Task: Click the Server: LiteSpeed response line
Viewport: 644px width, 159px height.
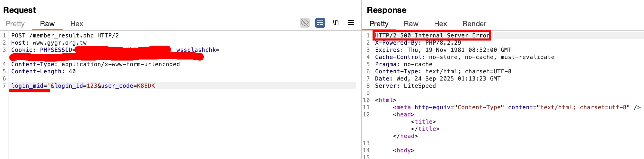Action: coord(405,86)
